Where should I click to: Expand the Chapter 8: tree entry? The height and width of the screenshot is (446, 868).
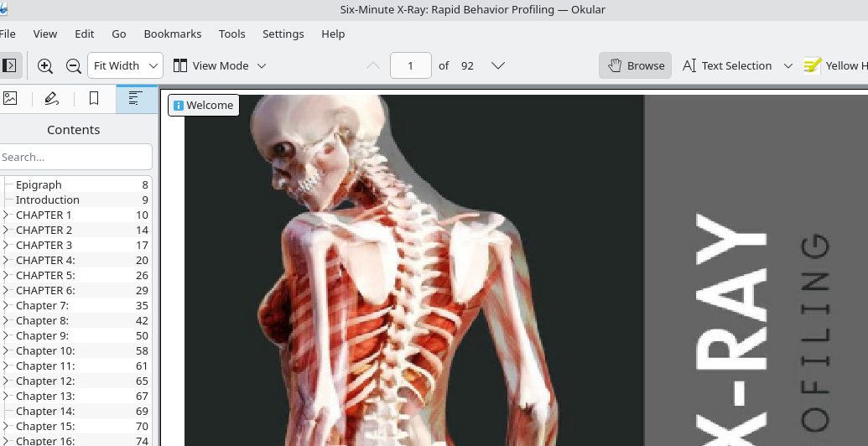point(6,320)
